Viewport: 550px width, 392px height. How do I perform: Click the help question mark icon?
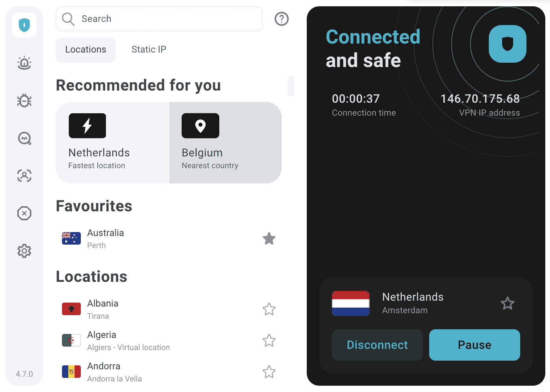[x=282, y=19]
